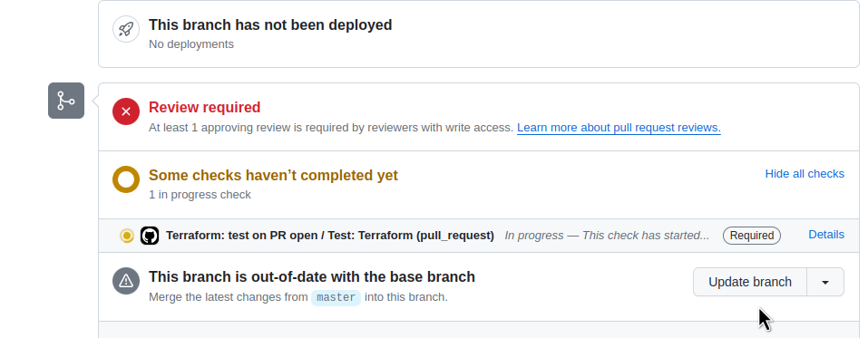Open Details for the Terraform check
This screenshot has width=868, height=338.
826,235
